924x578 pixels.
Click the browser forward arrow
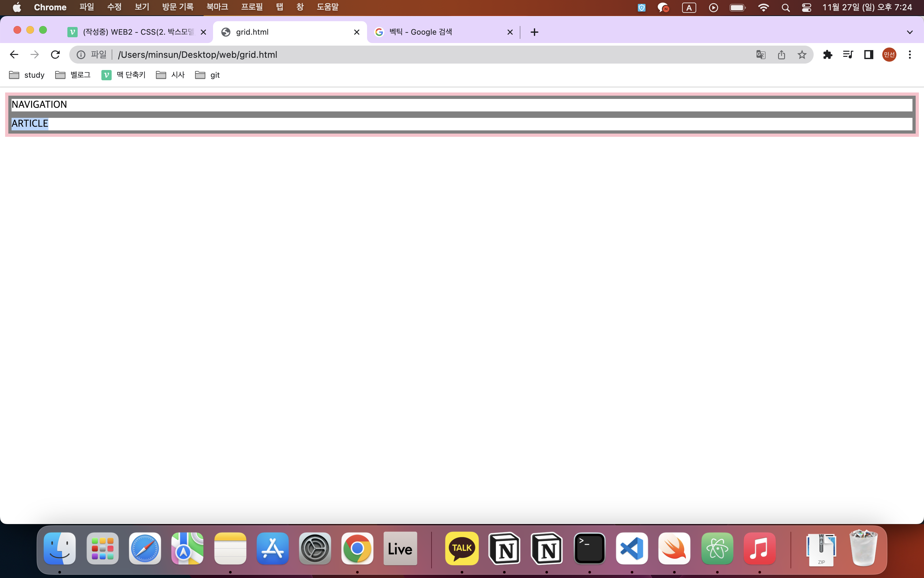point(35,55)
